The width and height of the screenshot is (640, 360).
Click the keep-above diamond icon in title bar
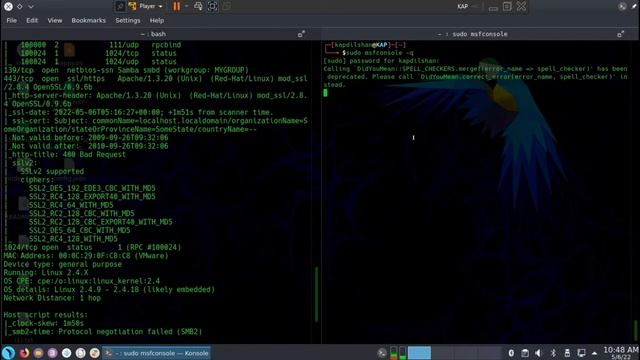tap(20, 7)
